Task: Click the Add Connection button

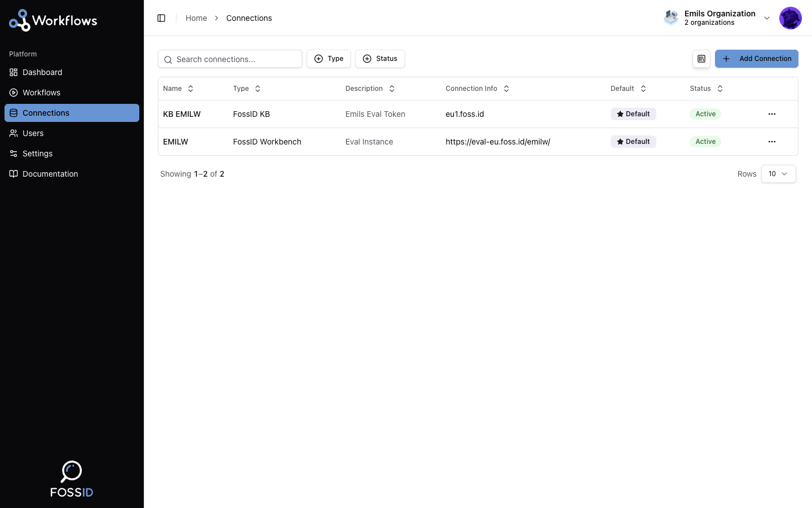Action: tap(757, 59)
